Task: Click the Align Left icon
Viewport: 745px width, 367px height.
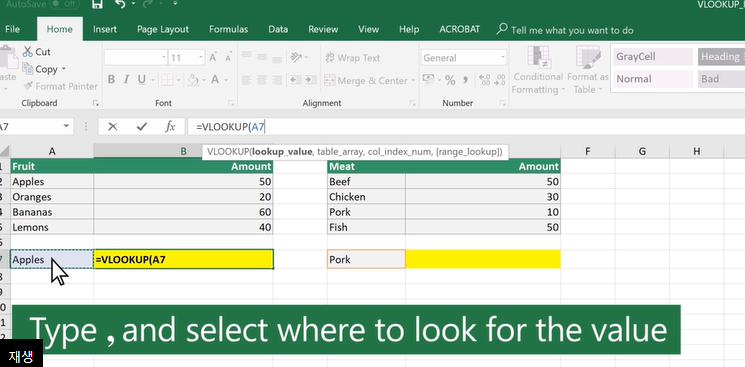Action: point(247,80)
